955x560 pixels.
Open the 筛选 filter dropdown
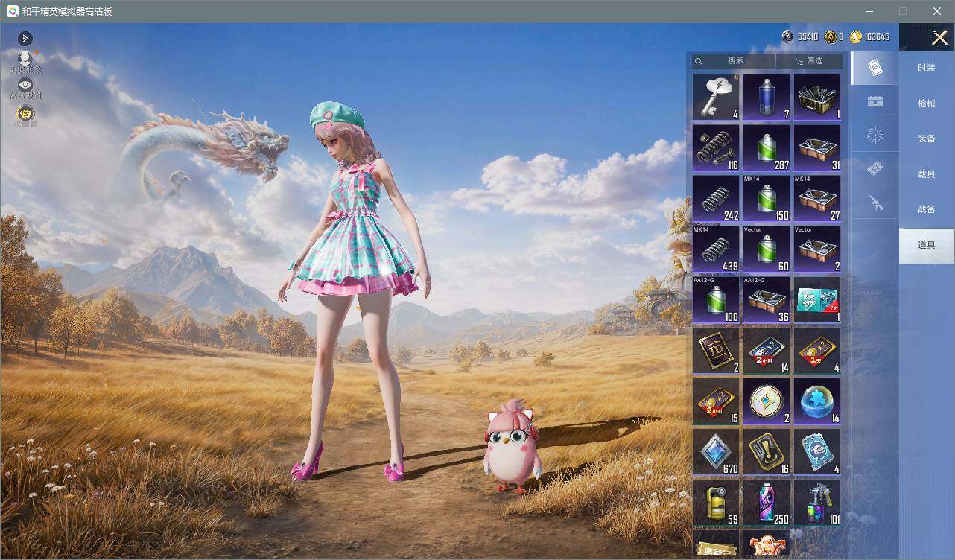click(x=810, y=61)
